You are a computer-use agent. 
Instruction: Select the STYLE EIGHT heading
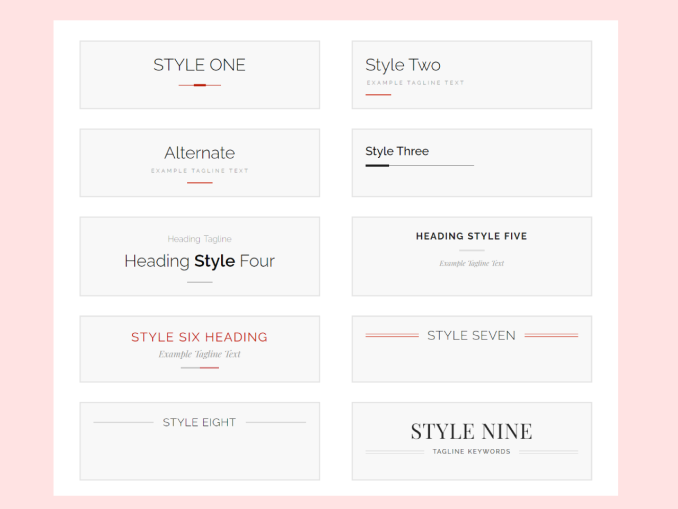(x=199, y=423)
